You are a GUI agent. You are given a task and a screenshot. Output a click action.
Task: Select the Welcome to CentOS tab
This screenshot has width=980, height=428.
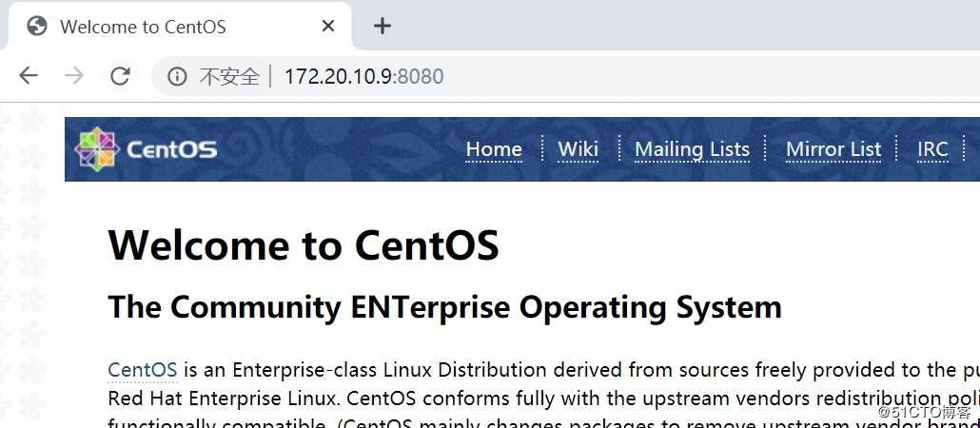coord(178,27)
